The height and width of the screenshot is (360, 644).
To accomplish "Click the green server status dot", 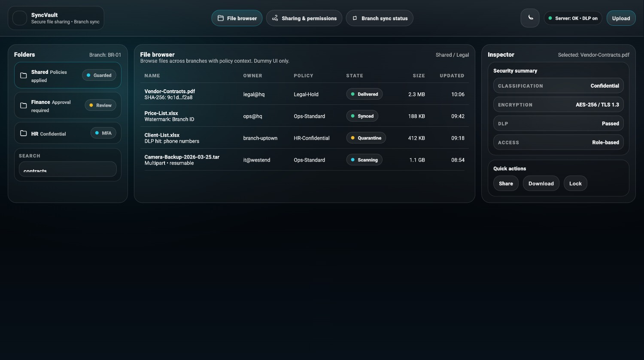I will tap(550, 18).
